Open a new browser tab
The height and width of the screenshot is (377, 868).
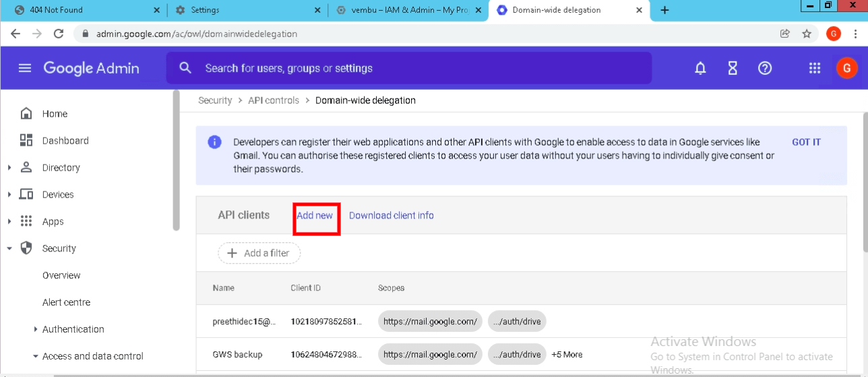[x=665, y=10]
